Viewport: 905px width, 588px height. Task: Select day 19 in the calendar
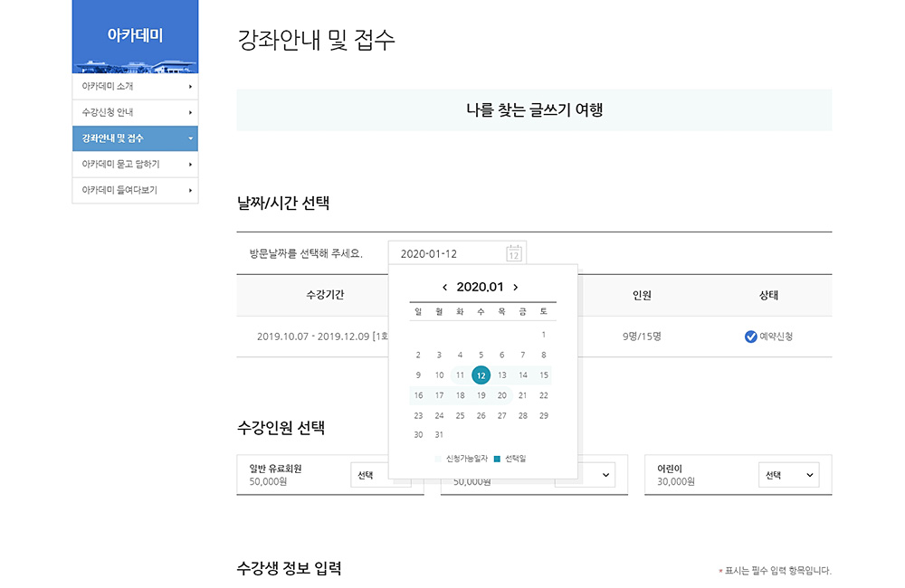tap(481, 395)
